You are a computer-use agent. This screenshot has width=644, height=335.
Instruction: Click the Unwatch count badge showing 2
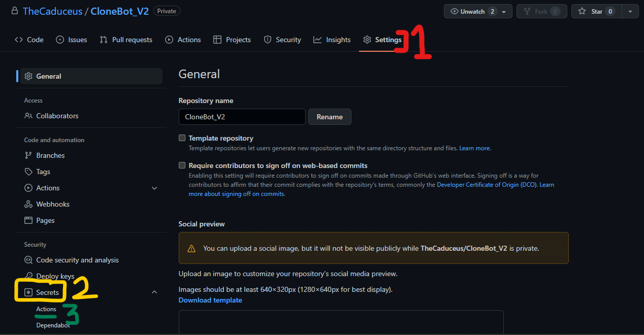(492, 12)
